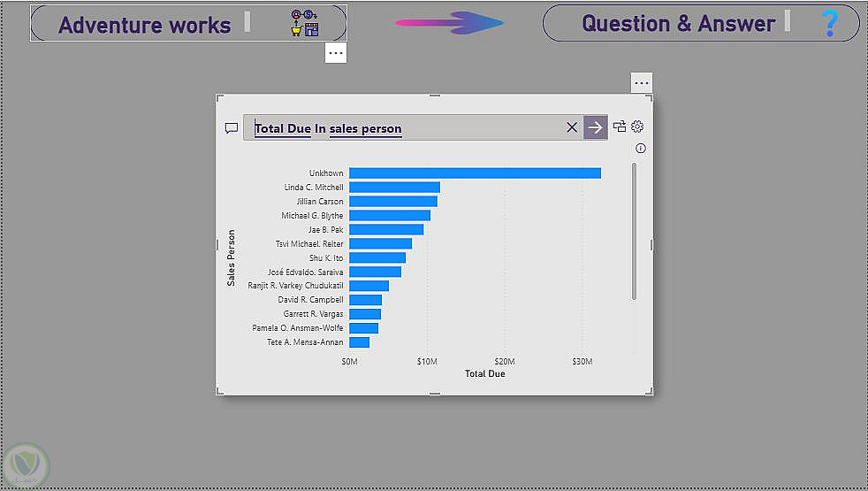Viewport: 868px width, 491px height.
Task: Click the green shield logo watermark
Action: [x=27, y=464]
